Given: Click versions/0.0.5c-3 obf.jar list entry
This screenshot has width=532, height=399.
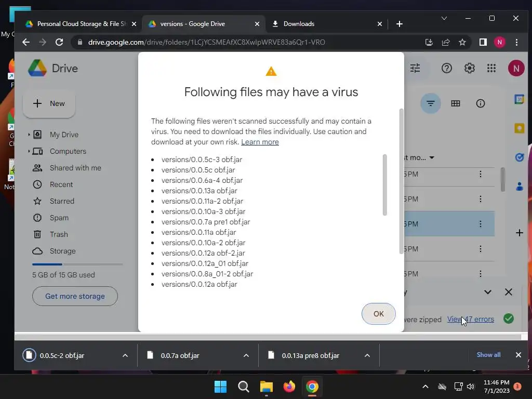Looking at the screenshot, I should pos(202,159).
